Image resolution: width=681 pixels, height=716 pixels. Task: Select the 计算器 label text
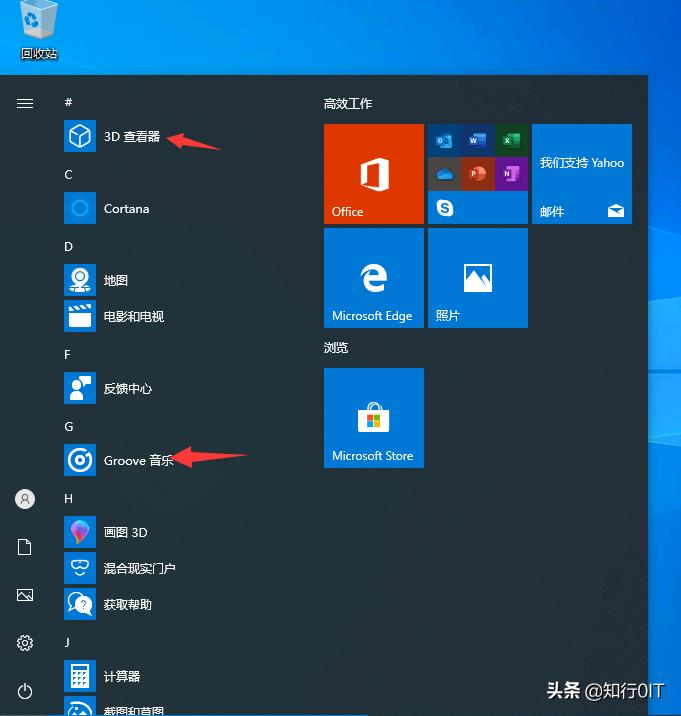pyautogui.click(x=122, y=676)
